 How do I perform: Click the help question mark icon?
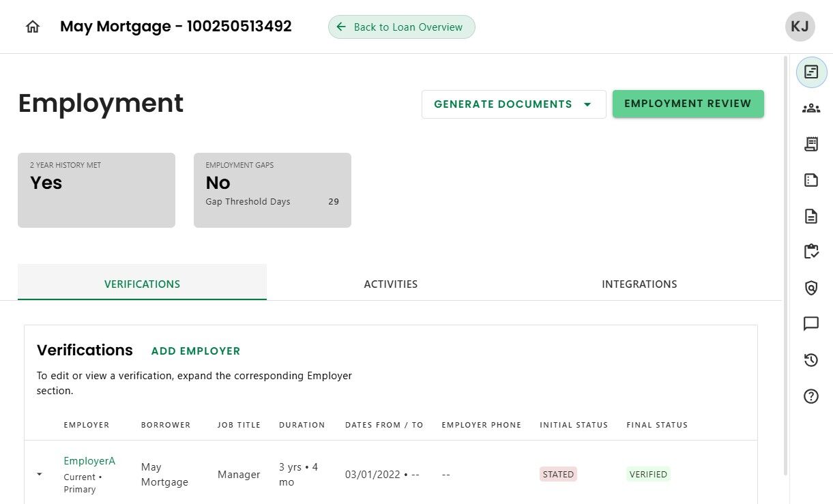811,396
